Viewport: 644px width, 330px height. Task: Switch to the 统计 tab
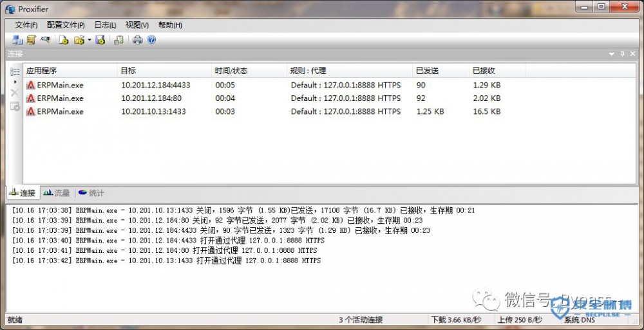pos(91,193)
